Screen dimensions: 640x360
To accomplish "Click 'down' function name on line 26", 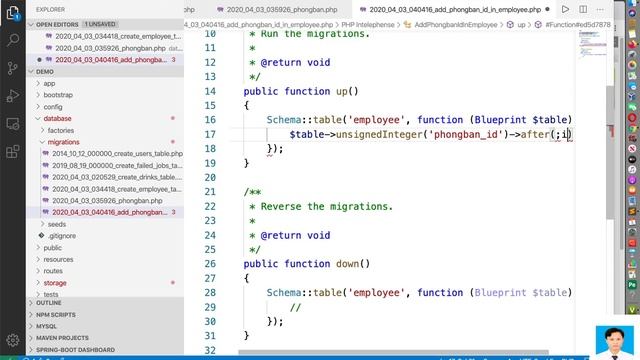I will [347, 264].
